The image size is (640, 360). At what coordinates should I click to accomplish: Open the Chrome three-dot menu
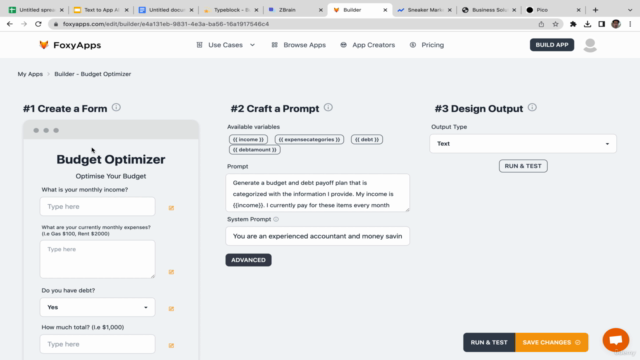(630, 24)
